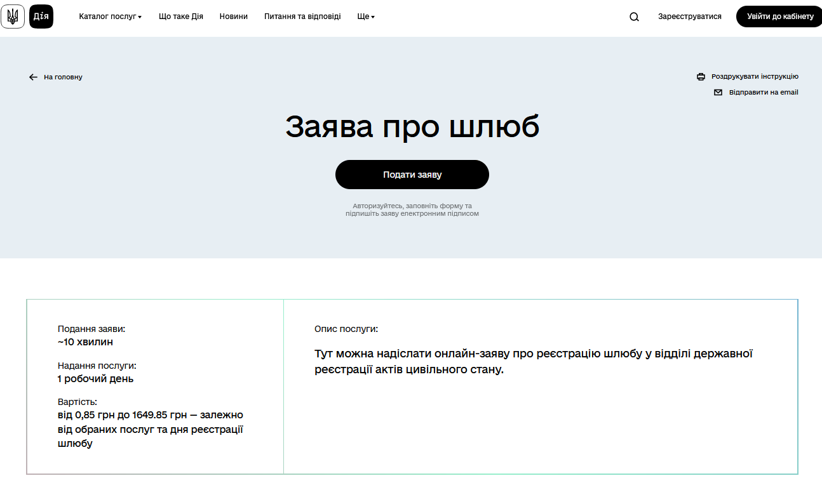
Task: Click the Ukrainian trident emblem icon
Action: coord(13,17)
